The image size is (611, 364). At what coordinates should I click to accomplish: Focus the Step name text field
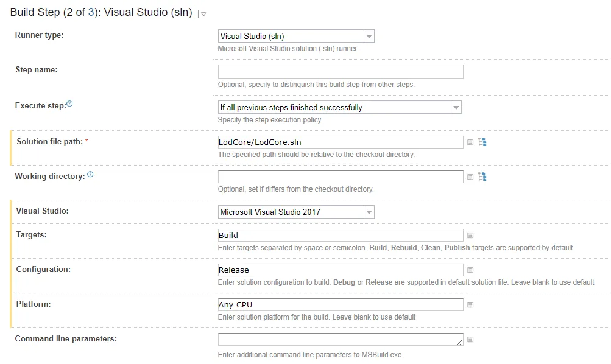(341, 72)
